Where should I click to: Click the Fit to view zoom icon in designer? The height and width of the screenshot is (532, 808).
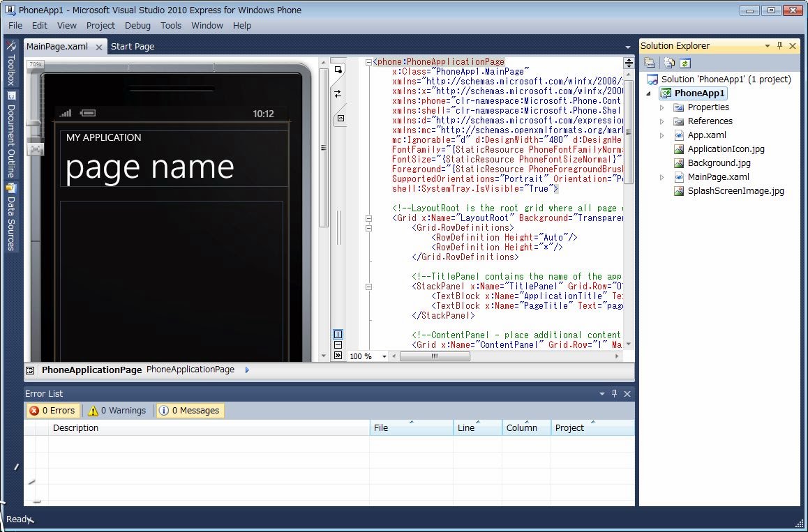point(36,149)
